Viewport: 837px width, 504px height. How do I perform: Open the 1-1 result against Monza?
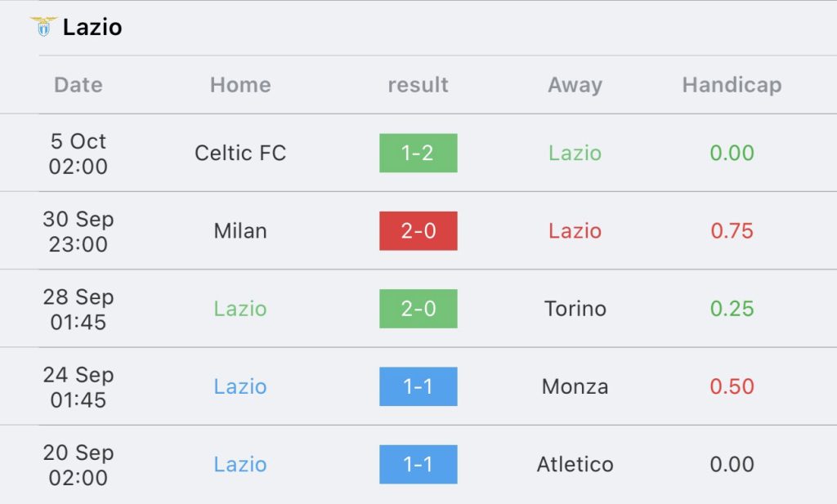click(418, 386)
